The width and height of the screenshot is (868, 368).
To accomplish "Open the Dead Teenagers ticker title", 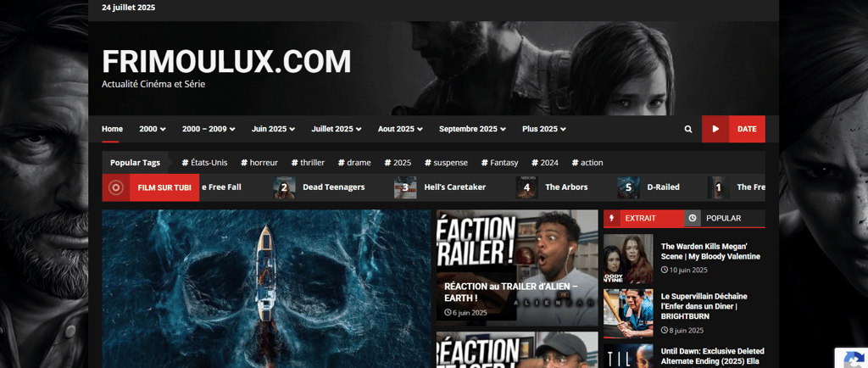I will click(x=334, y=187).
